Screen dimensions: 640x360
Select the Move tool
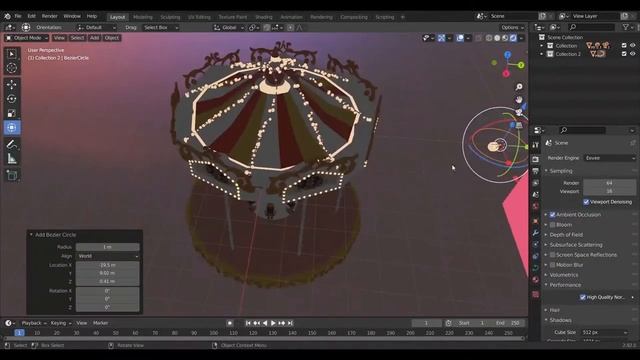click(12, 84)
